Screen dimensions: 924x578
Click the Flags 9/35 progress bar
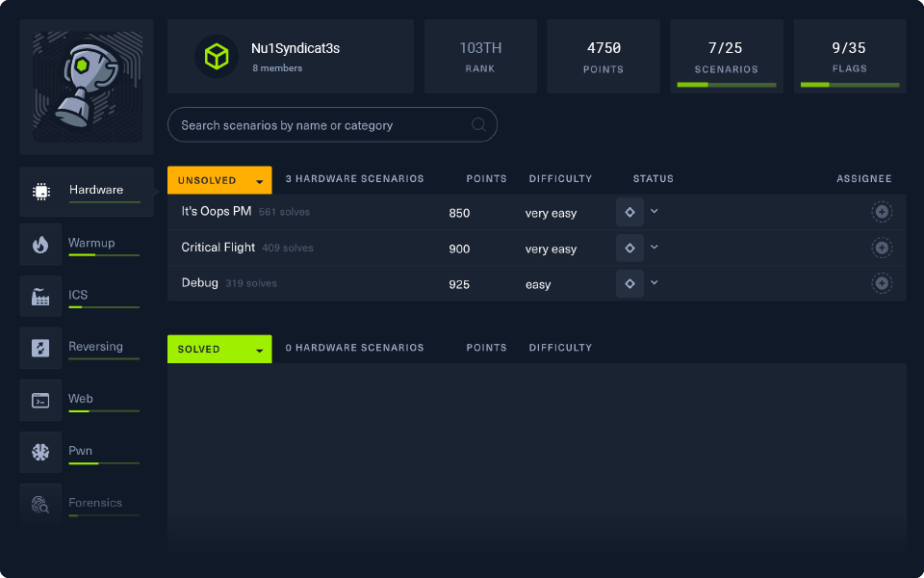click(x=850, y=85)
